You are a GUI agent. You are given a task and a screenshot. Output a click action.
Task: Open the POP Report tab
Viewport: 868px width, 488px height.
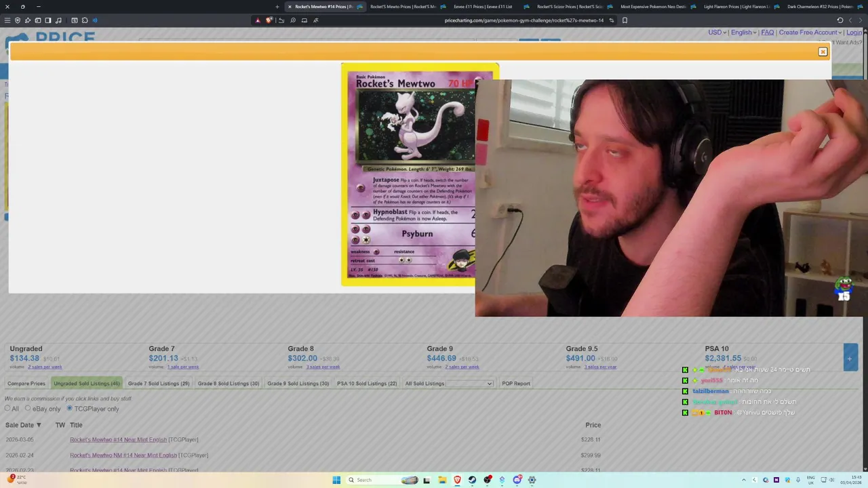tap(516, 384)
